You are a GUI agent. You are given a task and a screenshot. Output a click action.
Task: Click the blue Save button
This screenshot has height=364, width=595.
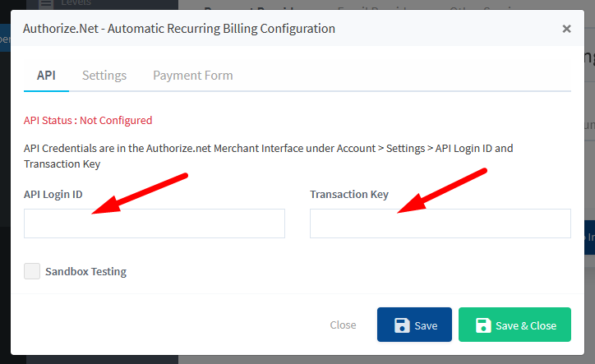tap(414, 325)
